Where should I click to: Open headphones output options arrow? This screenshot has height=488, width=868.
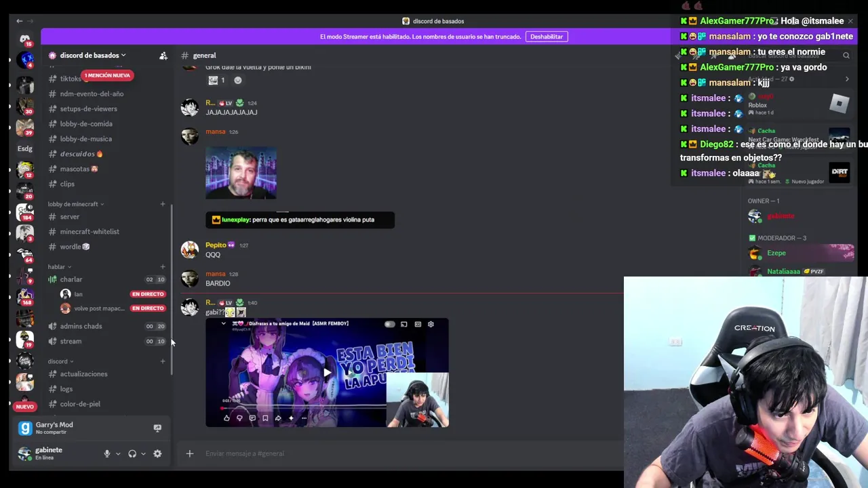[x=143, y=453]
